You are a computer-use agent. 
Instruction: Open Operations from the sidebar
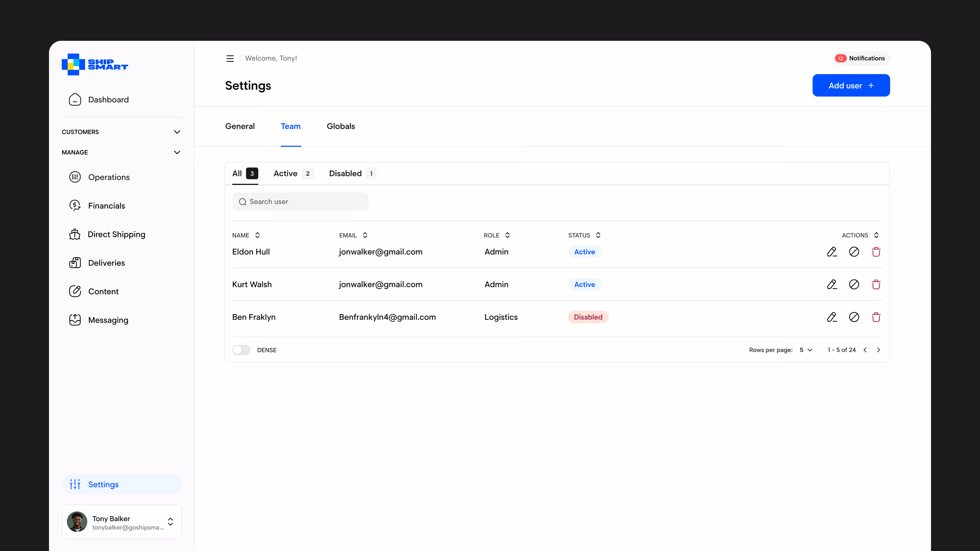tap(108, 177)
